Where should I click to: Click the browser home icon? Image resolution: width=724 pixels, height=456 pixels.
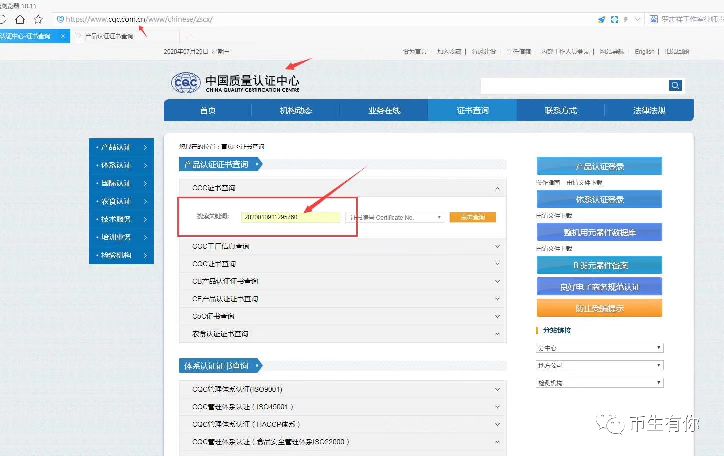pyautogui.click(x=20, y=19)
